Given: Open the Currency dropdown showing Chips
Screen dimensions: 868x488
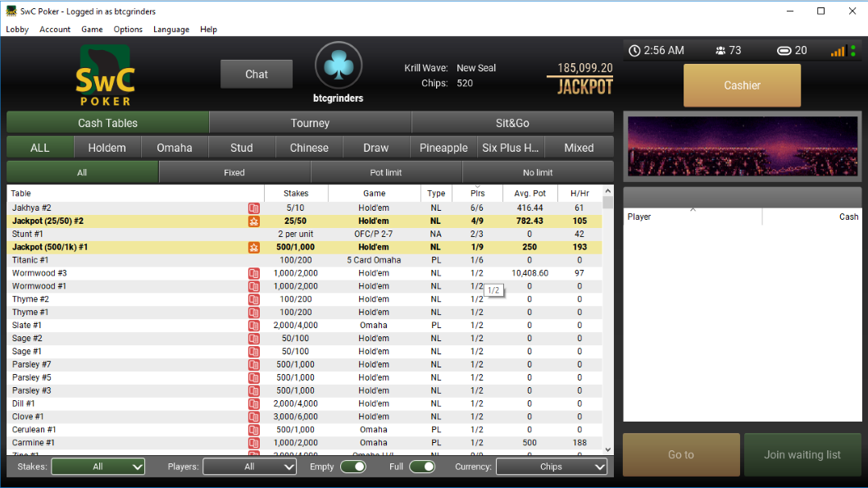Looking at the screenshot, I should [552, 467].
